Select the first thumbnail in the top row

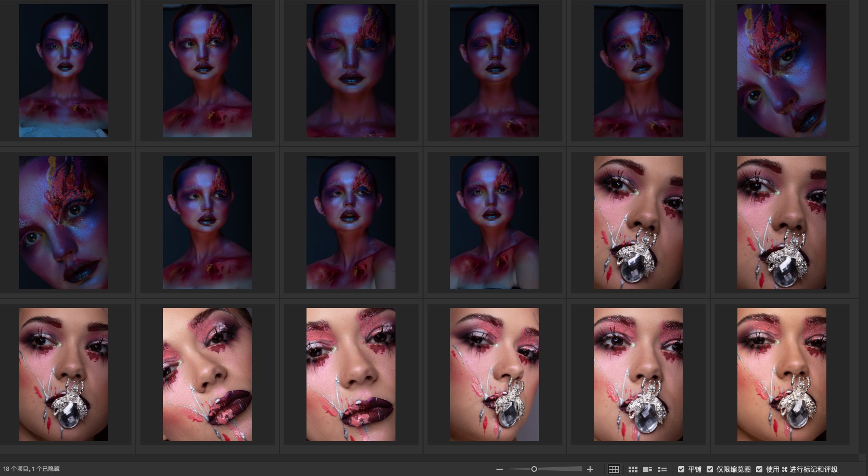pyautogui.click(x=63, y=71)
